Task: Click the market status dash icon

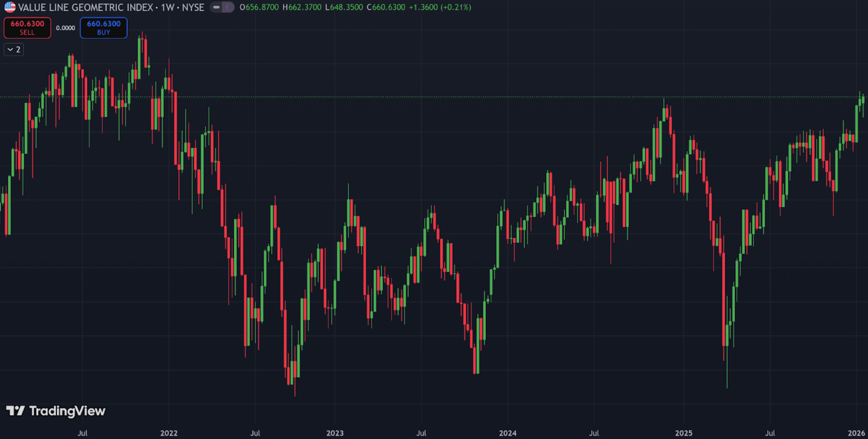Action: pos(216,7)
